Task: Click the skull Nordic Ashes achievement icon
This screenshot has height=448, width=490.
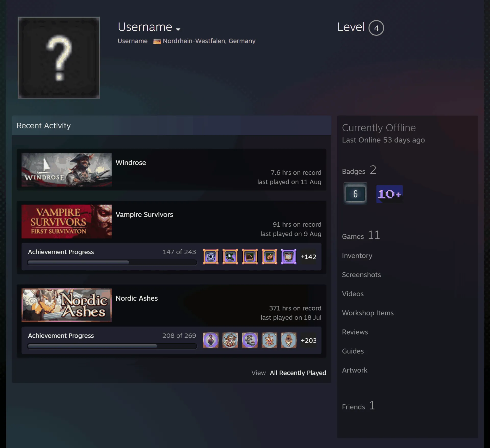Action: pos(289,340)
